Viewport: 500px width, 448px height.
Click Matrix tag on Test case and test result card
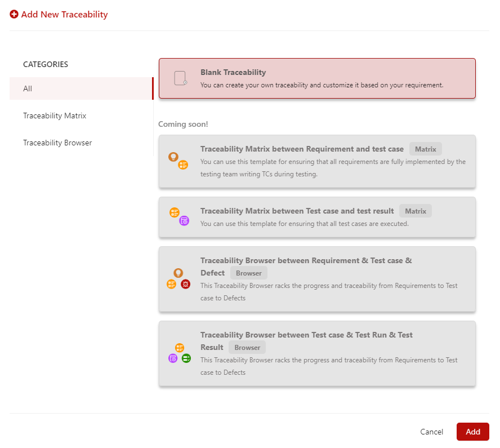[416, 211]
